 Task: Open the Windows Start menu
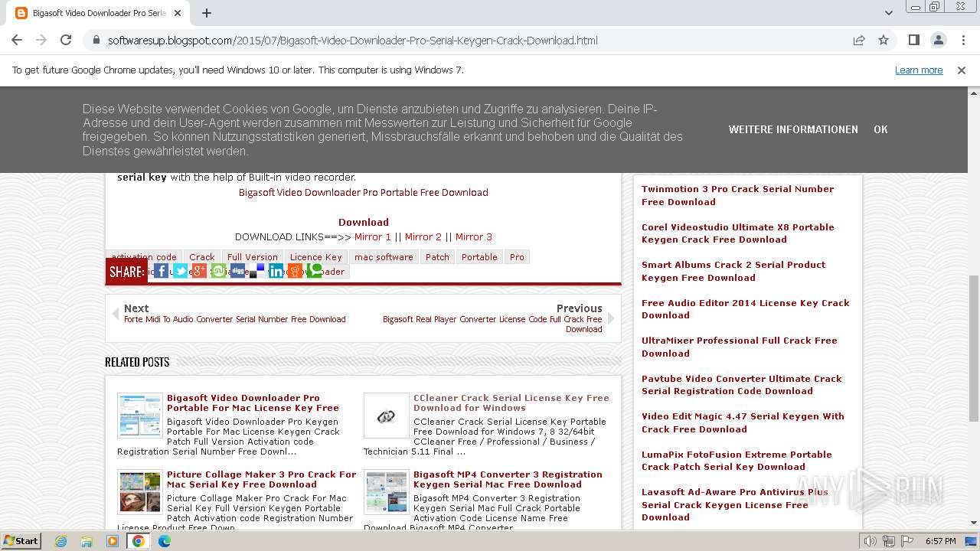click(21, 541)
